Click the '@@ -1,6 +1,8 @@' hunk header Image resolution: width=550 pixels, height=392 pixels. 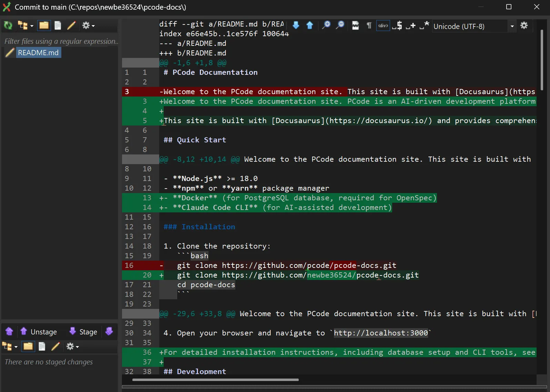193,63
